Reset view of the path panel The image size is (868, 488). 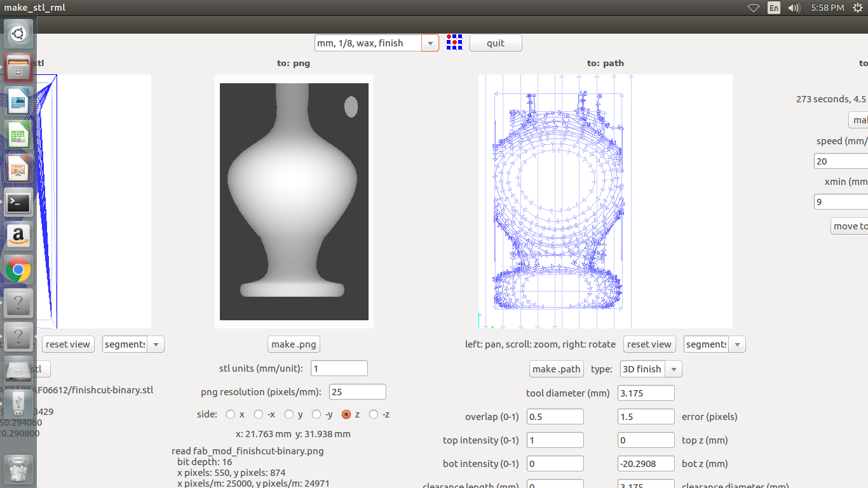click(649, 344)
